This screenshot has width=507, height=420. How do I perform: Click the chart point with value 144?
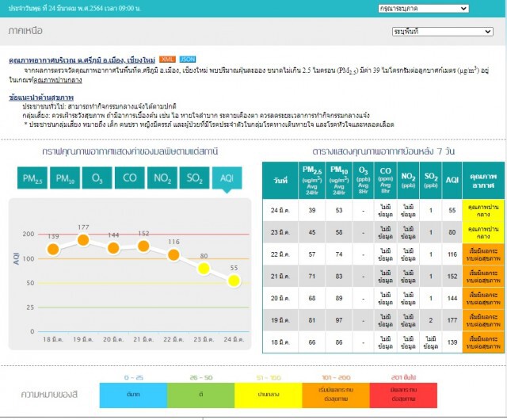tap(113, 248)
